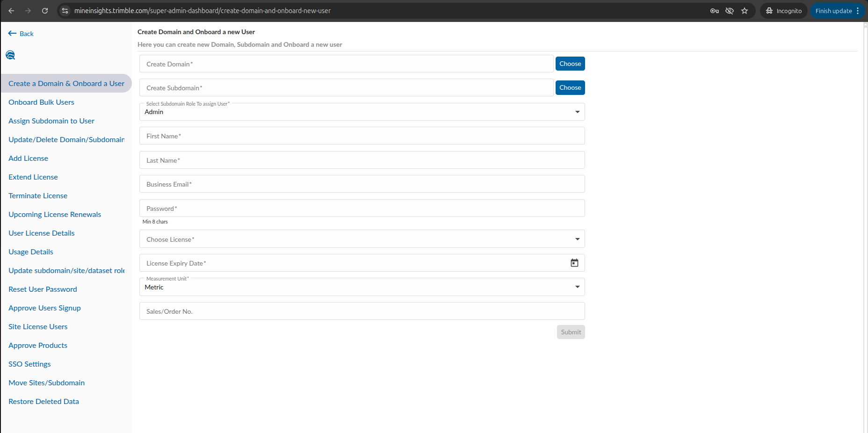This screenshot has width=868, height=433.
Task: Click Choose button next to Create Domain
Action: (570, 64)
